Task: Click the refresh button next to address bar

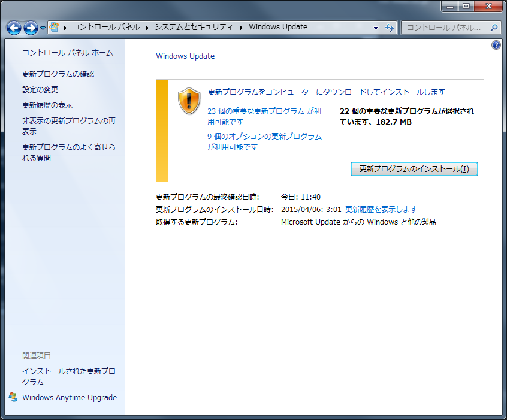Action: pos(390,28)
